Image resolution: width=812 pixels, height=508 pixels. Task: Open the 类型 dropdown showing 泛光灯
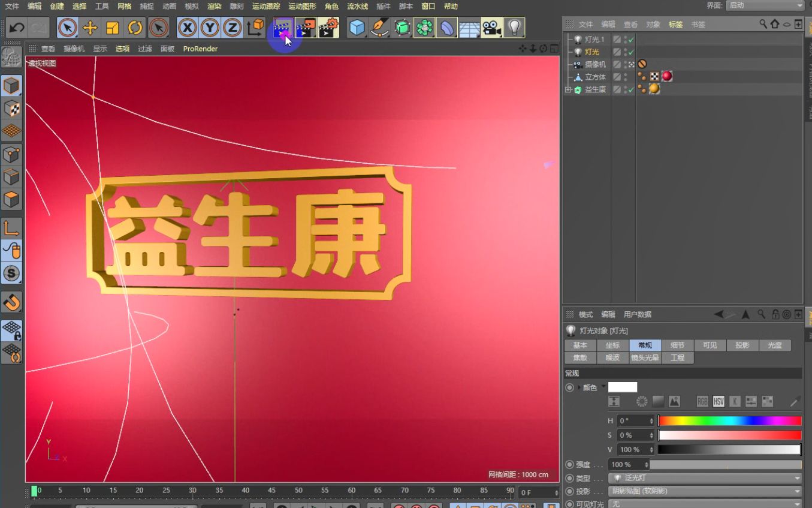[x=704, y=477]
